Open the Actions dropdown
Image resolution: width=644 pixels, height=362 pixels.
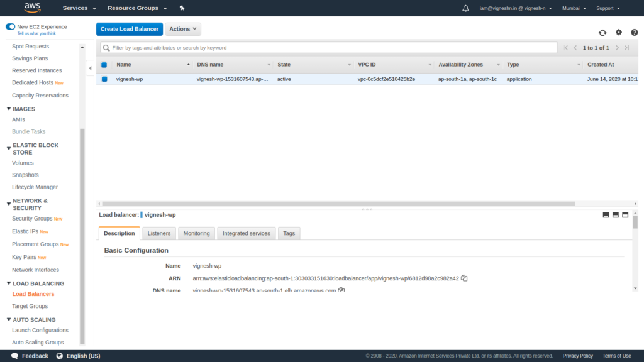click(x=183, y=29)
